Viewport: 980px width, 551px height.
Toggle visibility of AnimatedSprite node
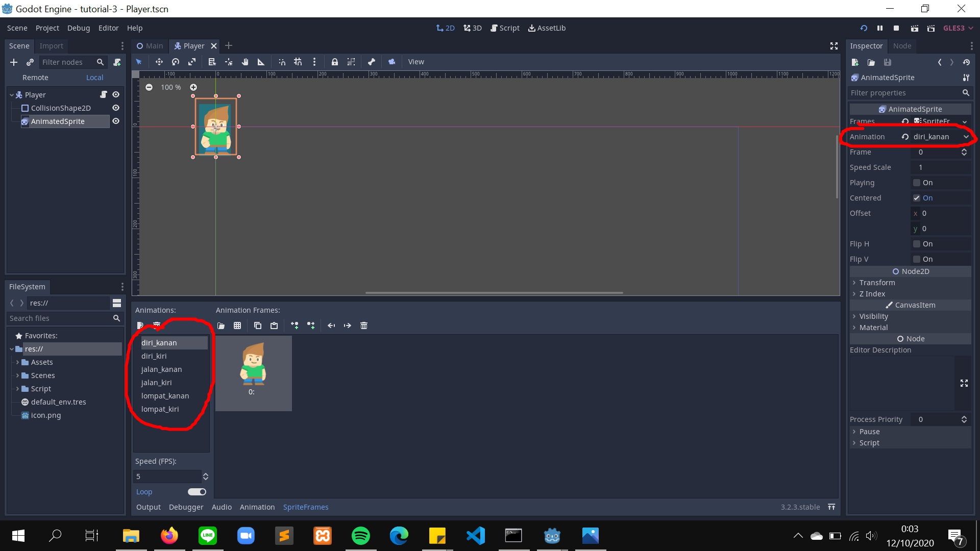point(116,121)
